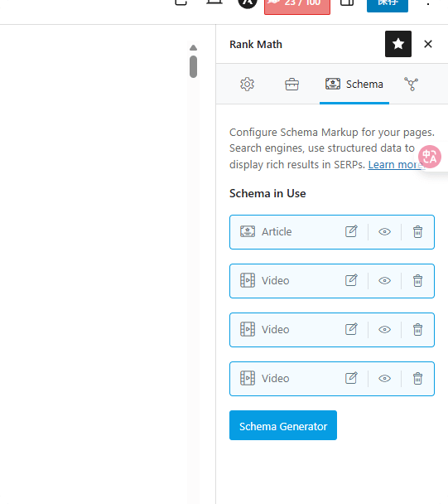Open the Advanced briefcase tab

point(291,85)
